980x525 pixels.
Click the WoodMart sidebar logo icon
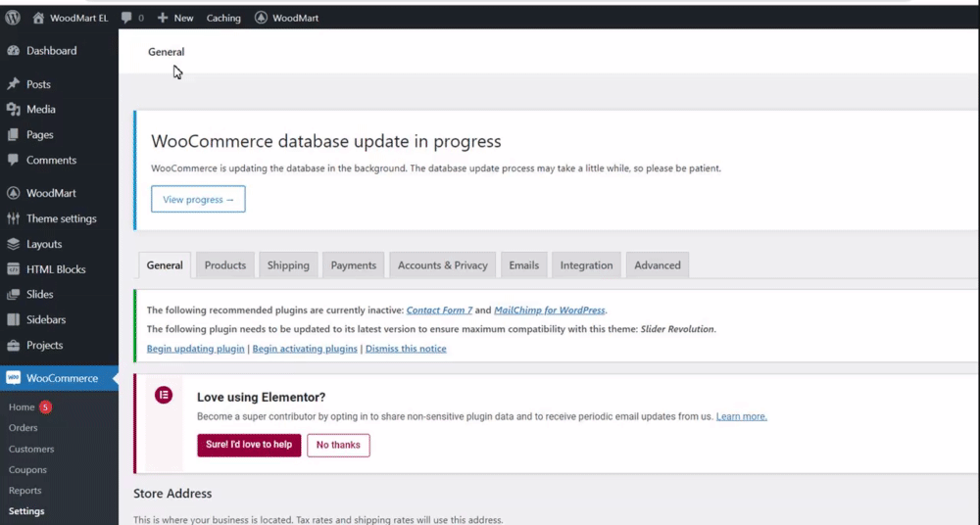coord(13,193)
